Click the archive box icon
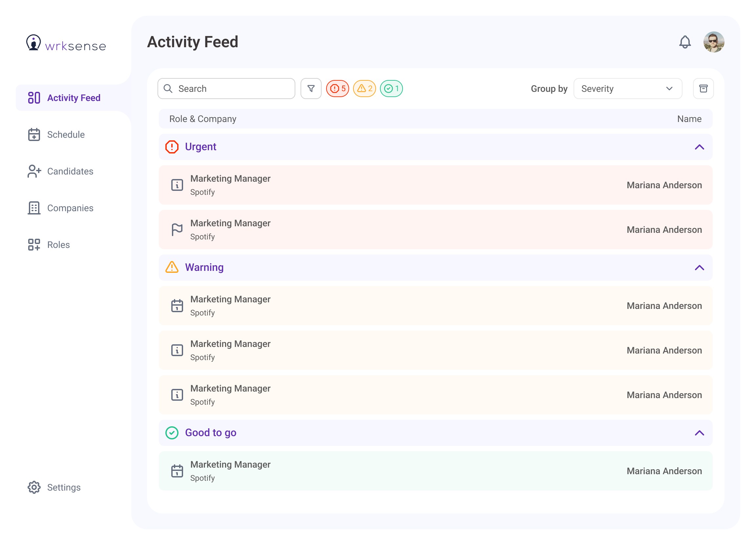The image size is (756, 545). tap(703, 89)
